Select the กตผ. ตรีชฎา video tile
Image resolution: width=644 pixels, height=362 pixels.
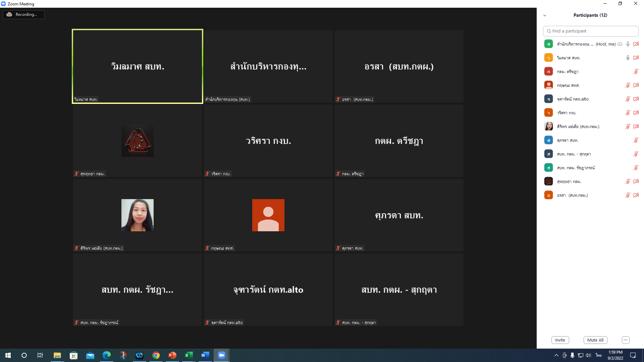399,141
